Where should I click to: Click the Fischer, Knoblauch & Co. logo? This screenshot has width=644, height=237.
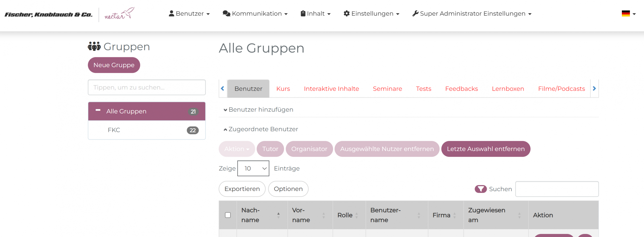pos(49,15)
